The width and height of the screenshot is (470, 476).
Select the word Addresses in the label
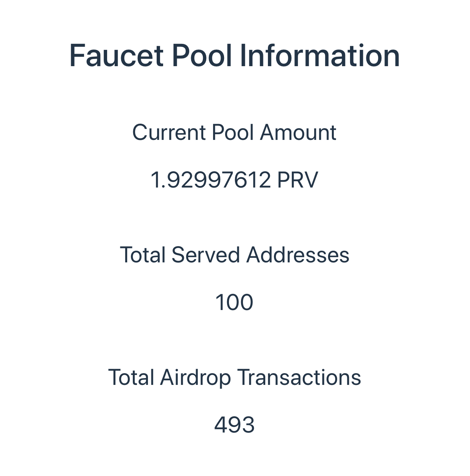click(298, 255)
